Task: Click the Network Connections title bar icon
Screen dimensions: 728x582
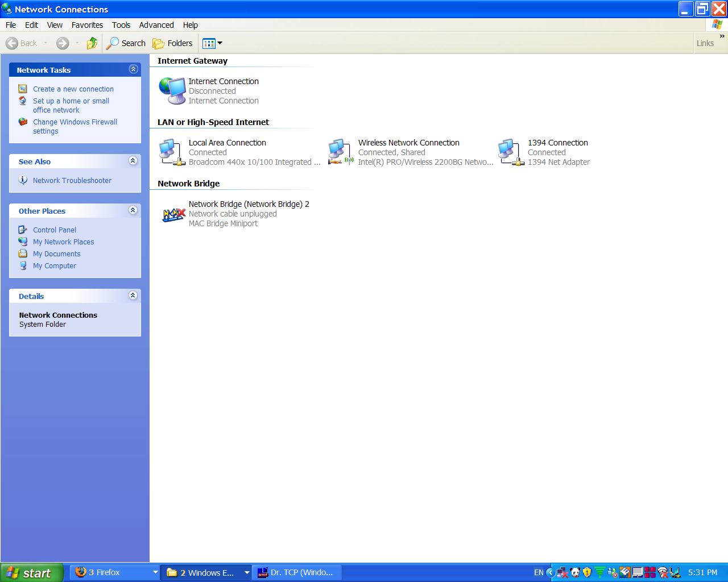Action: click(x=7, y=9)
